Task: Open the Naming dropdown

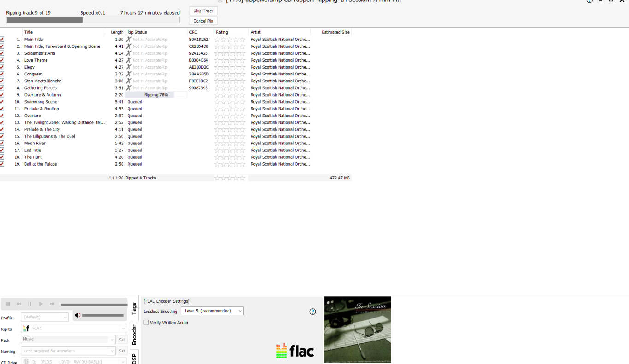Action: pyautogui.click(x=68, y=351)
